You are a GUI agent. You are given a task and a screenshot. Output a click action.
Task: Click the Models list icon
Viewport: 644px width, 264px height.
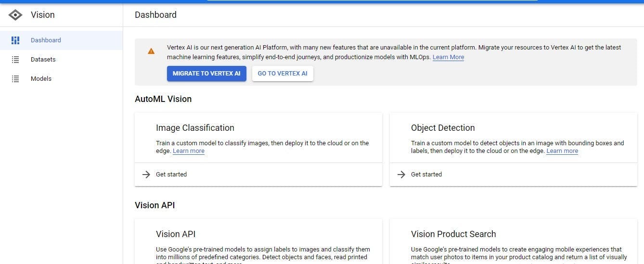[x=15, y=79]
